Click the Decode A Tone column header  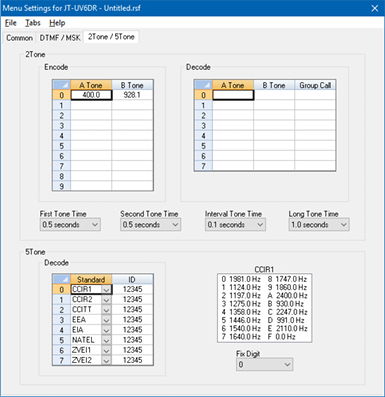pyautogui.click(x=233, y=85)
